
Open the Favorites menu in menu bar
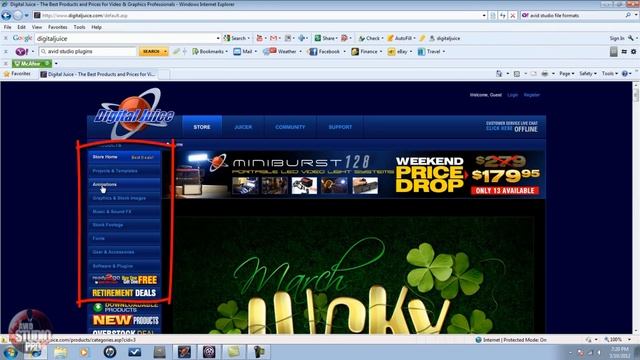58,27
